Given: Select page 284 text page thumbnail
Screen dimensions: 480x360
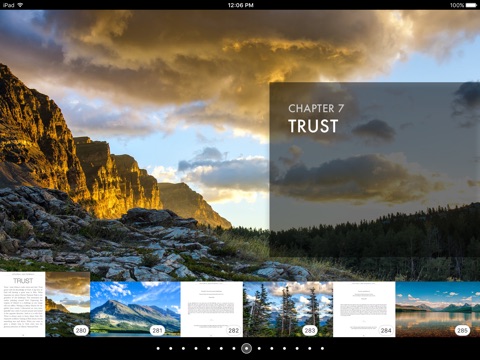Looking at the screenshot, I should tap(364, 309).
